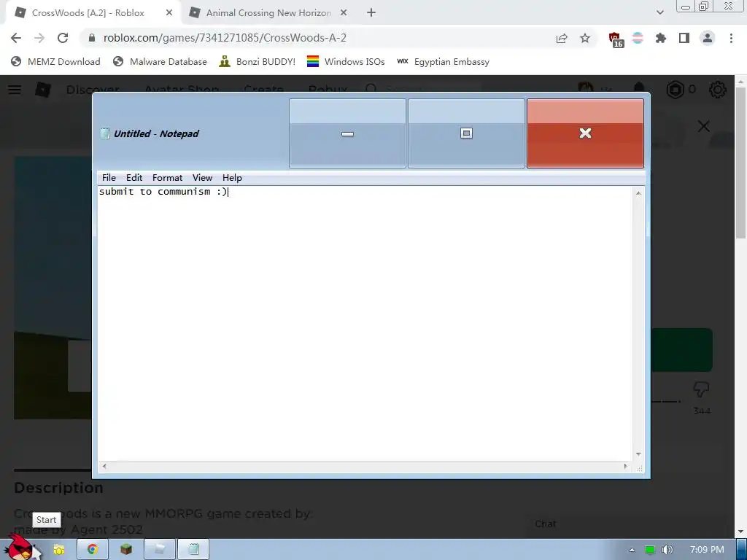
Task: Open Chrome three-dot menu
Action: pos(731,38)
